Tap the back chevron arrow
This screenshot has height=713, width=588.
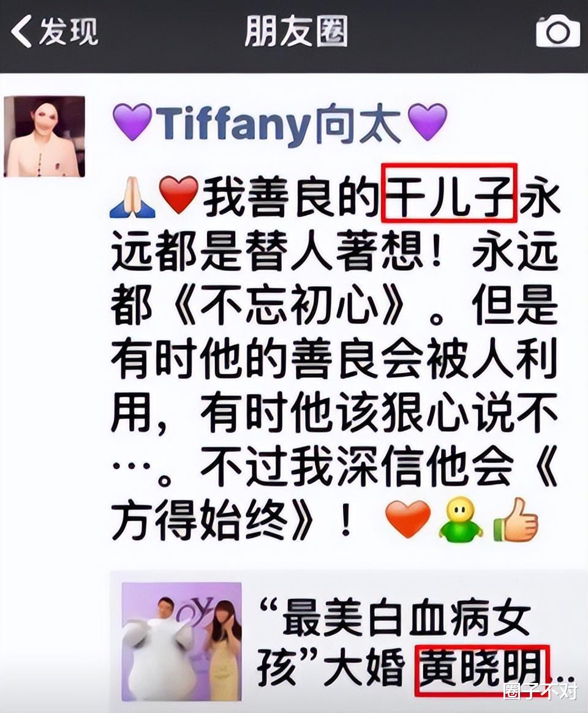tap(21, 31)
